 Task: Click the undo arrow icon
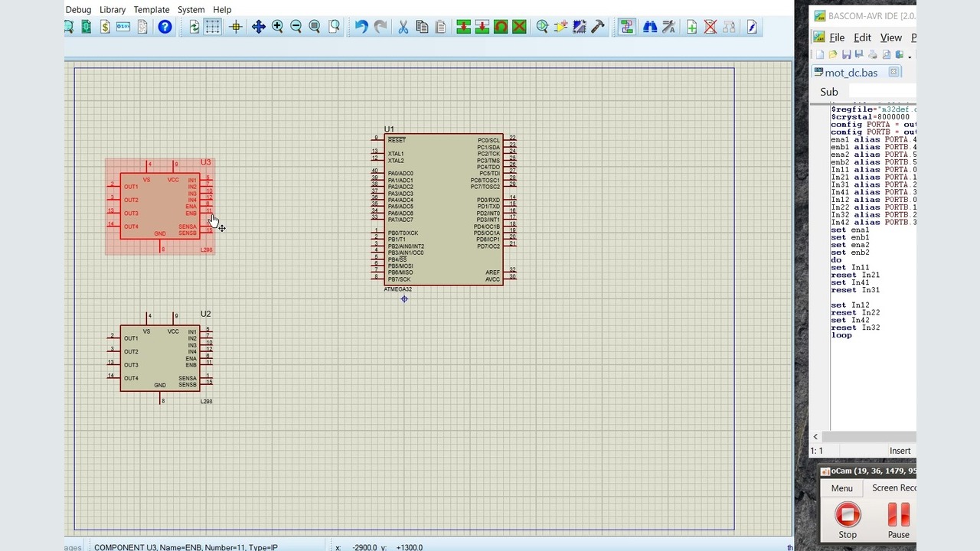click(x=361, y=27)
